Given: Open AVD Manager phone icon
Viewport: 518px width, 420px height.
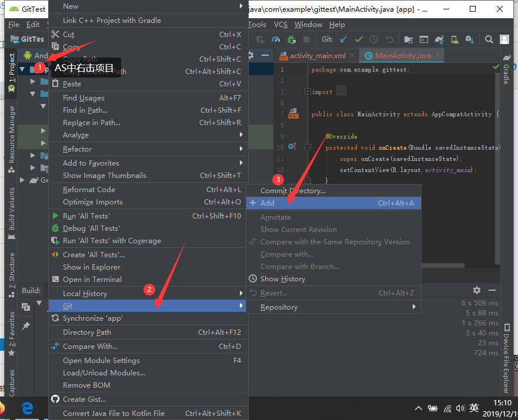Looking at the screenshot, I should coord(454,39).
